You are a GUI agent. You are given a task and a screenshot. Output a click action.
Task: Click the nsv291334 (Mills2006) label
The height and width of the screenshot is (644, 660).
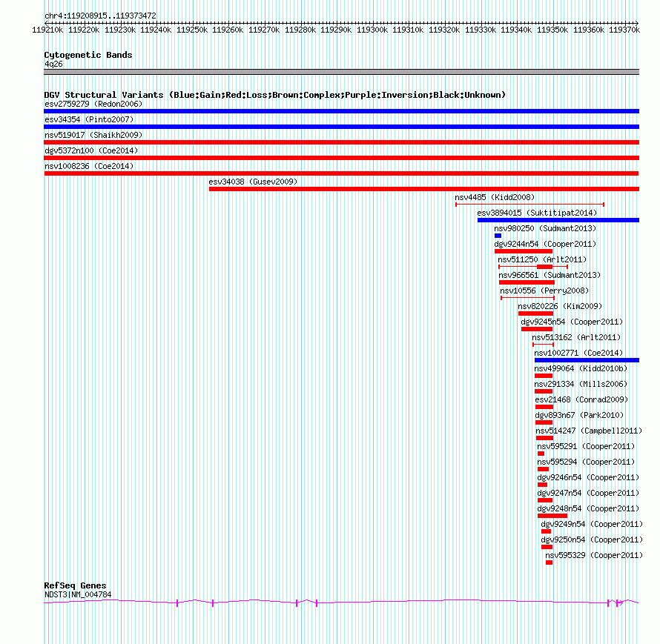click(581, 384)
